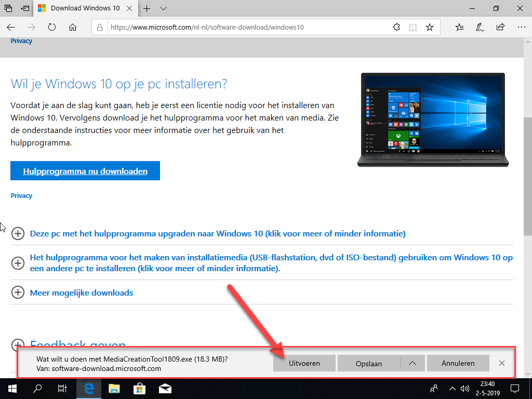Dismiss the download notification bar
532x399 pixels.
[502, 363]
